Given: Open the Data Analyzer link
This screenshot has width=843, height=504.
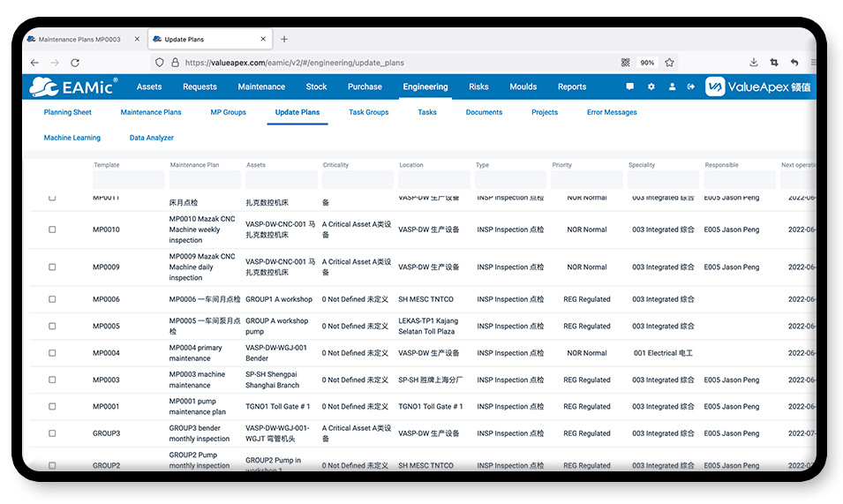Looking at the screenshot, I should tap(151, 138).
